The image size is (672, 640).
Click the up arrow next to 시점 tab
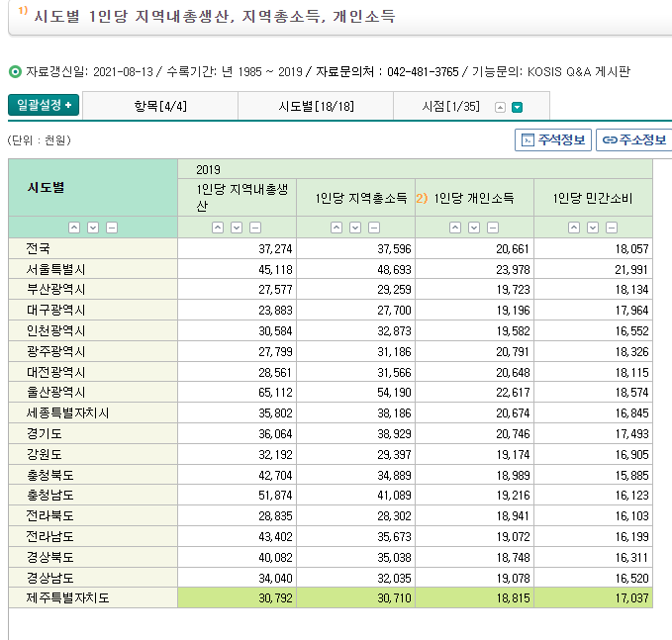coord(501,107)
